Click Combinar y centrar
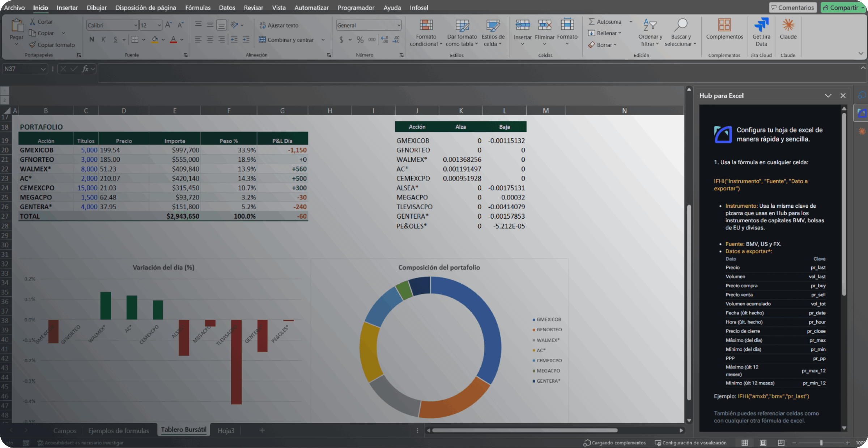 tap(286, 40)
